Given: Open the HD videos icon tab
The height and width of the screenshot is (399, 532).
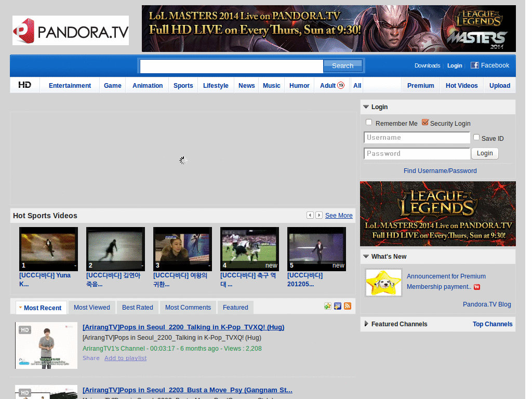Looking at the screenshot, I should pyautogui.click(x=25, y=85).
